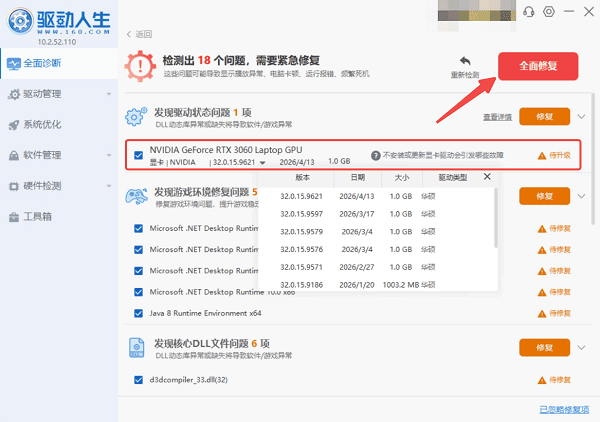
Task: Open the 系统优化 sidebar item
Action: (x=59, y=125)
